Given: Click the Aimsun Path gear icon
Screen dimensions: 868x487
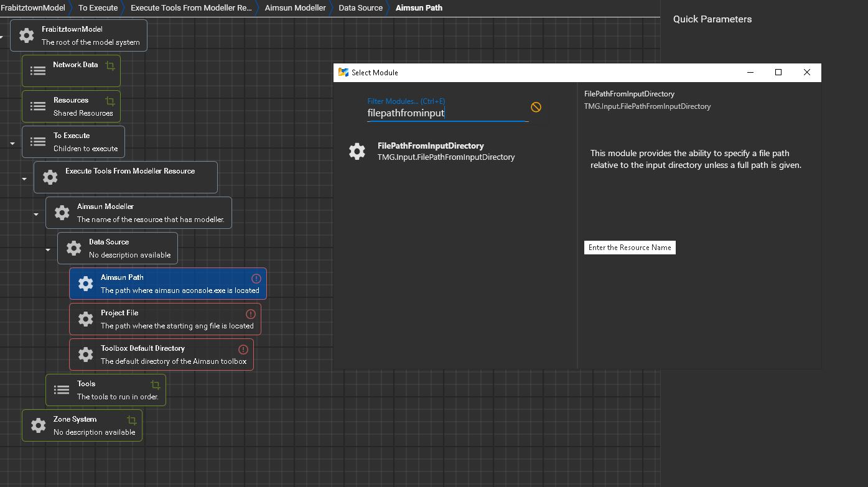Looking at the screenshot, I should coord(86,284).
